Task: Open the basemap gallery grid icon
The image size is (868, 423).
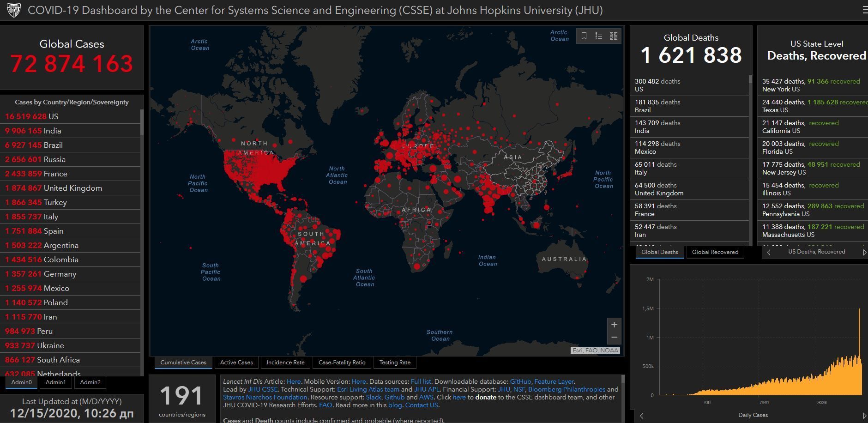Action: [614, 36]
